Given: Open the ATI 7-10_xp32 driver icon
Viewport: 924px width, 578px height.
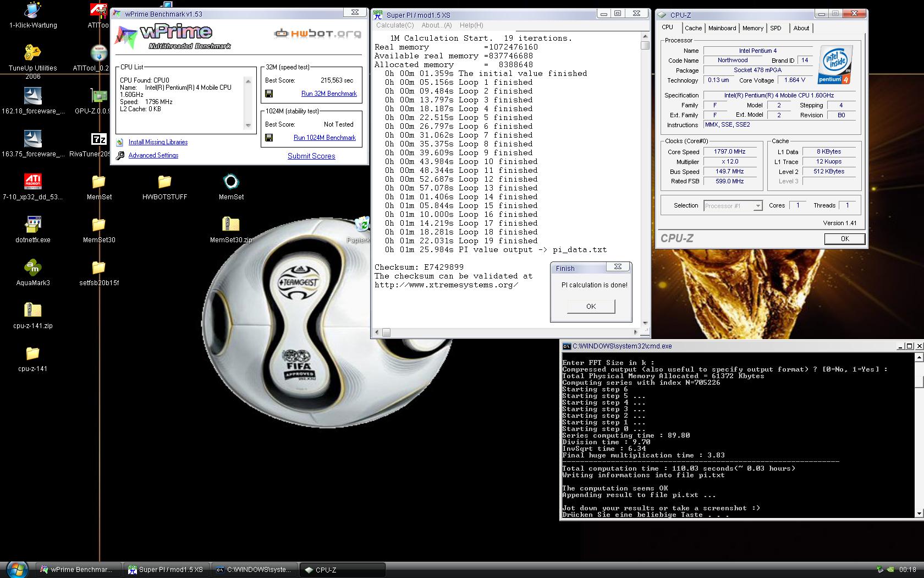Looking at the screenshot, I should click(x=33, y=187).
